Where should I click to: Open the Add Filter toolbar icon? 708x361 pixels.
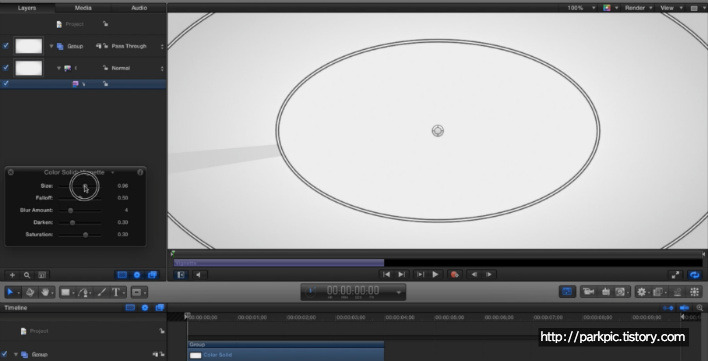(x=658, y=292)
